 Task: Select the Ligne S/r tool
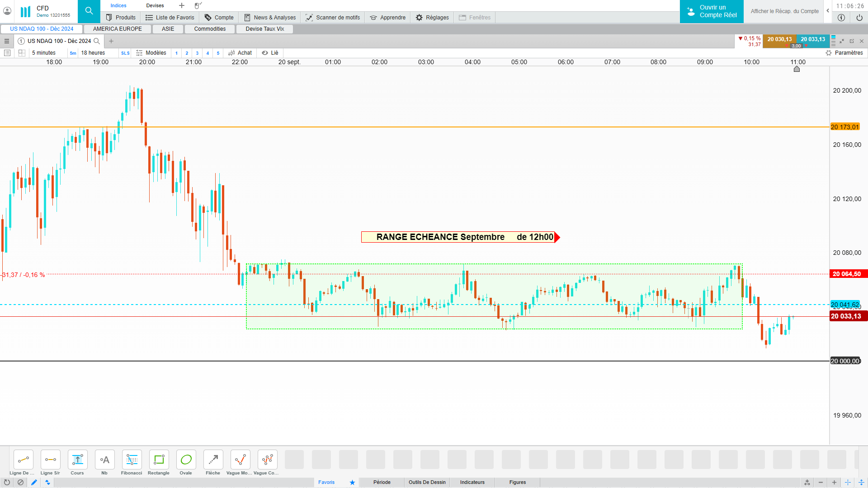50,460
